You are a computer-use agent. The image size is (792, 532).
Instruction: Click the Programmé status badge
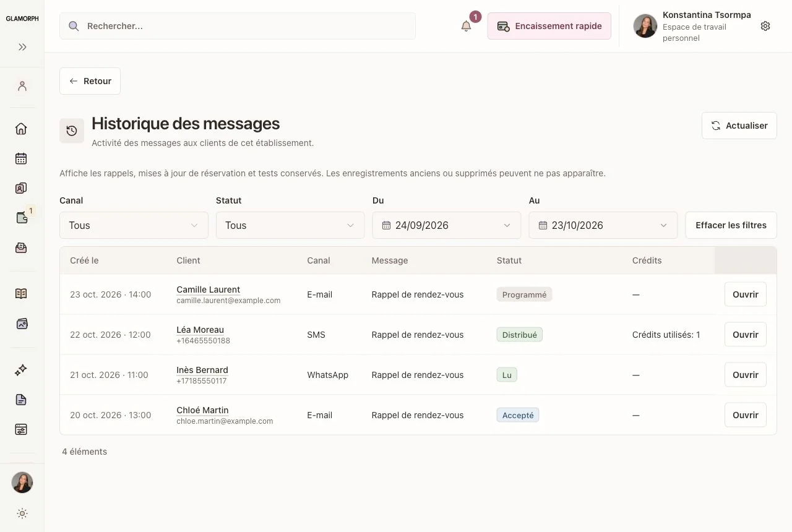pyautogui.click(x=524, y=294)
